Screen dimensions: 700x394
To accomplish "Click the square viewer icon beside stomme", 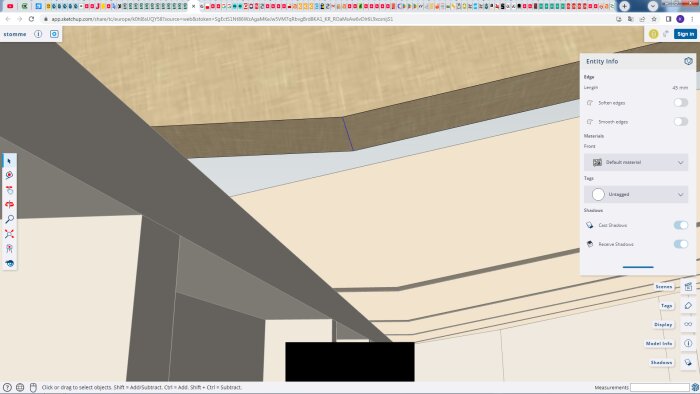I will coord(54,34).
